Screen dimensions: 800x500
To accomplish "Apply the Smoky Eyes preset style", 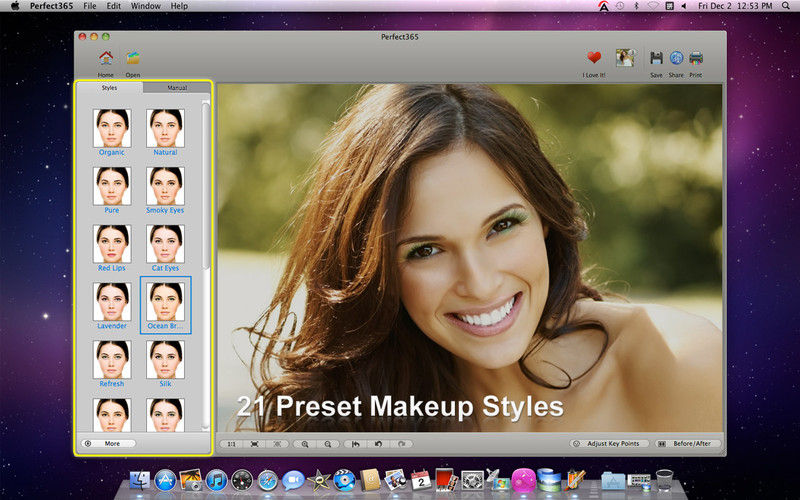I will [165, 186].
